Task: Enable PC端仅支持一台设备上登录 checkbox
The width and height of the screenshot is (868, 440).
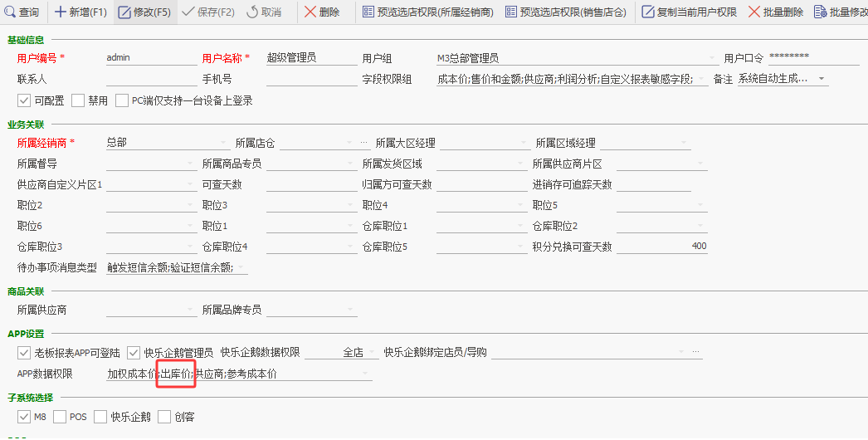Action: pyautogui.click(x=122, y=100)
